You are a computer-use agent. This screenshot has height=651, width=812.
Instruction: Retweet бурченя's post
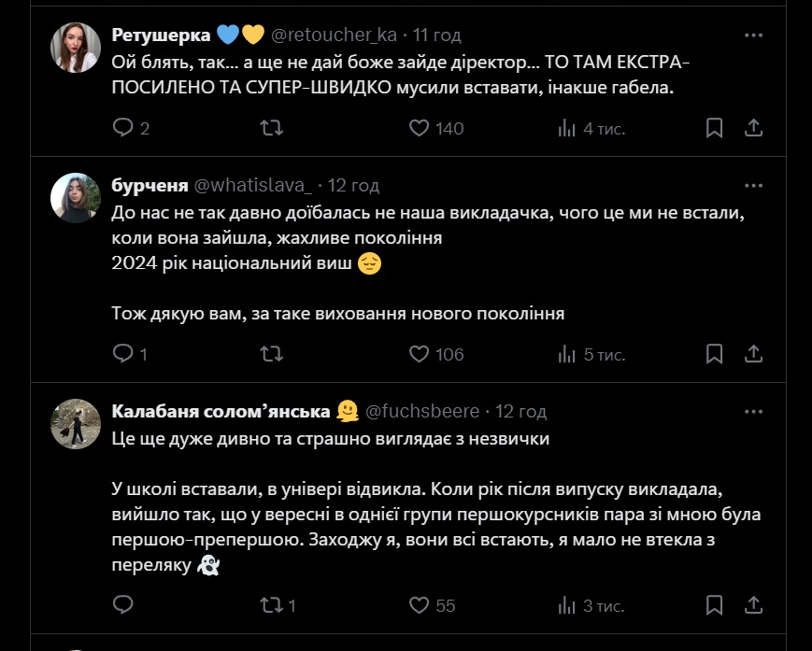click(271, 354)
